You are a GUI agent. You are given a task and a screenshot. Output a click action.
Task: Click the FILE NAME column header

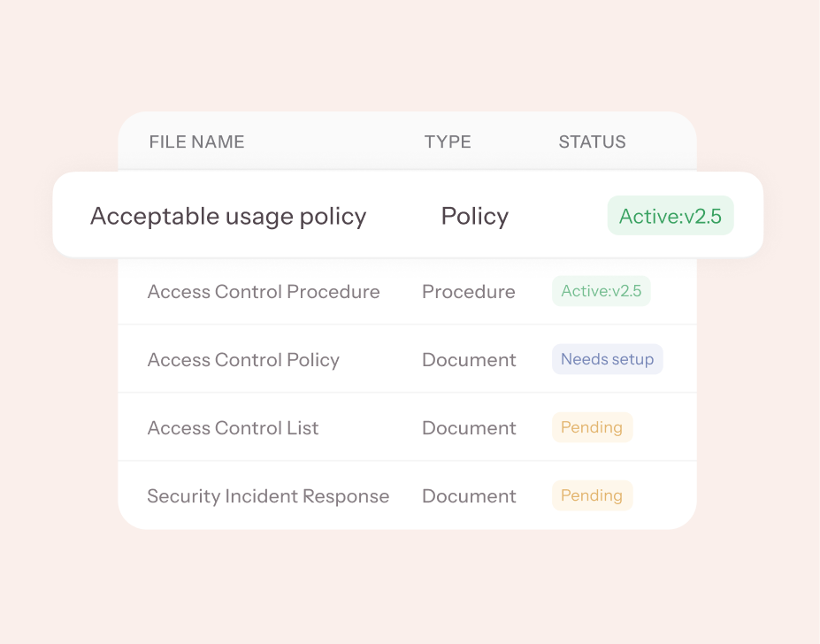coord(196,142)
